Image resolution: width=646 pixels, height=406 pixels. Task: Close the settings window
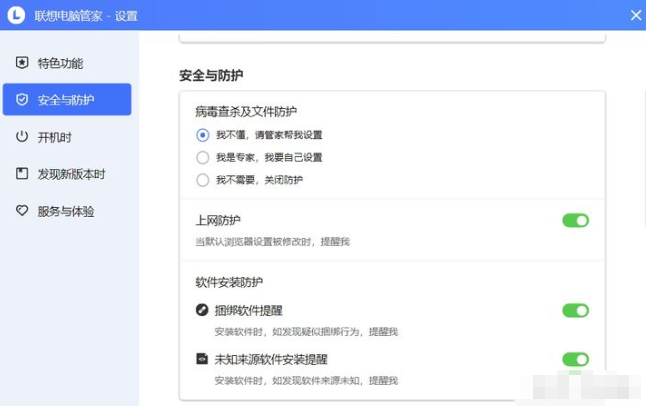[636, 15]
